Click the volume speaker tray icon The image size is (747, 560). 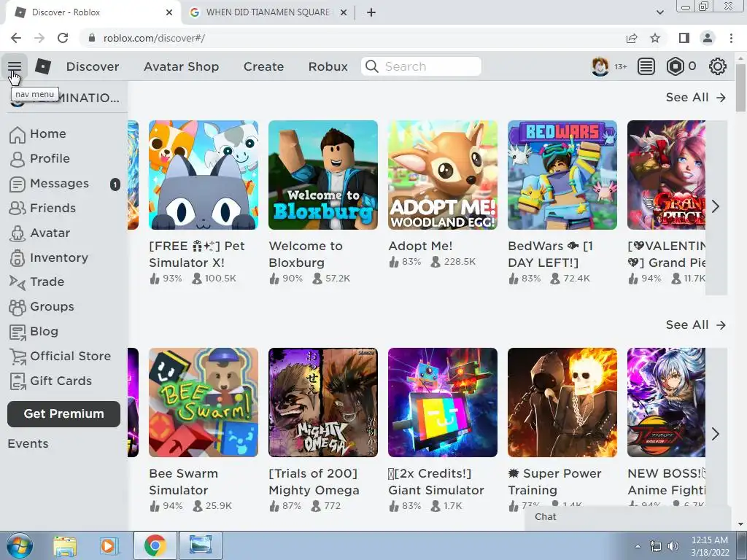click(673, 546)
